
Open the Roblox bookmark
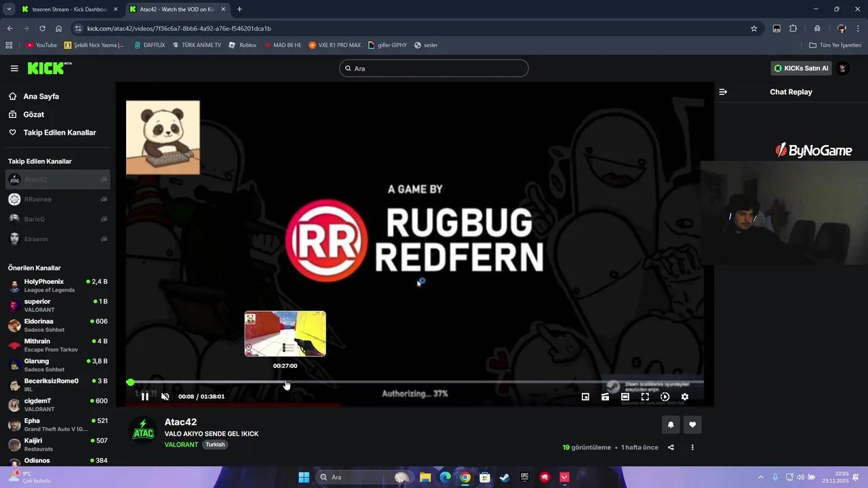(x=243, y=45)
